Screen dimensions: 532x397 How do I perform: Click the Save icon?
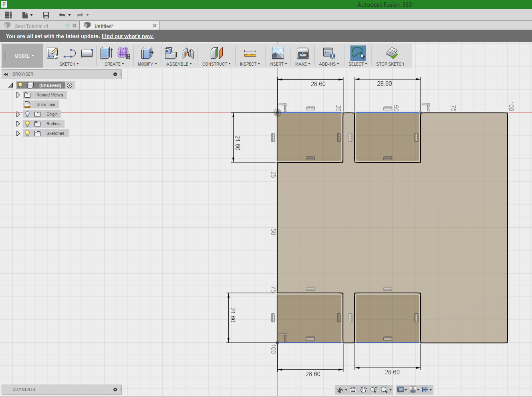pos(46,15)
